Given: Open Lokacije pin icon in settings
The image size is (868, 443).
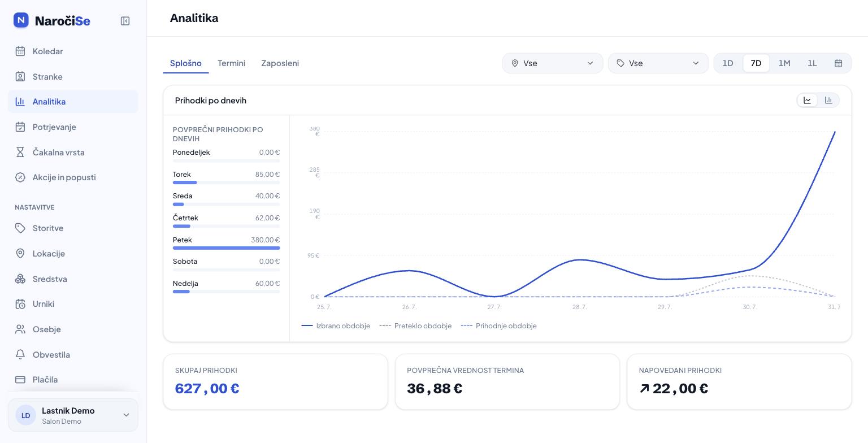Looking at the screenshot, I should pos(20,254).
